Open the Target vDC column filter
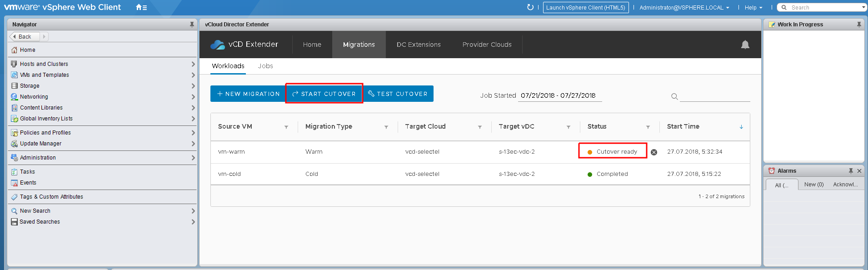Screen dimensions: 868x270 point(569,127)
